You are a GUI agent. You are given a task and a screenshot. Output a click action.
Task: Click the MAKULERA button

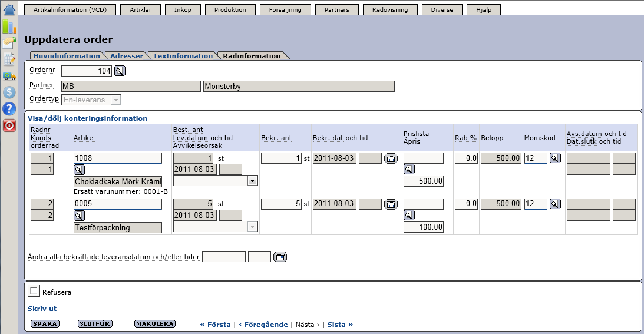[155, 324]
